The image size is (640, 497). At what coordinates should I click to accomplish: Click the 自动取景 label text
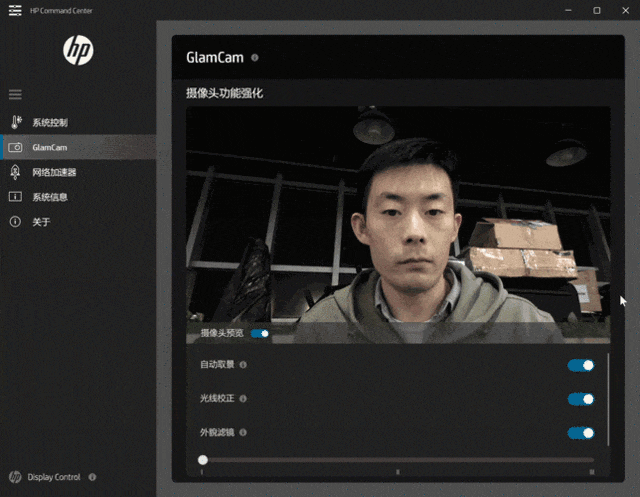point(217,364)
